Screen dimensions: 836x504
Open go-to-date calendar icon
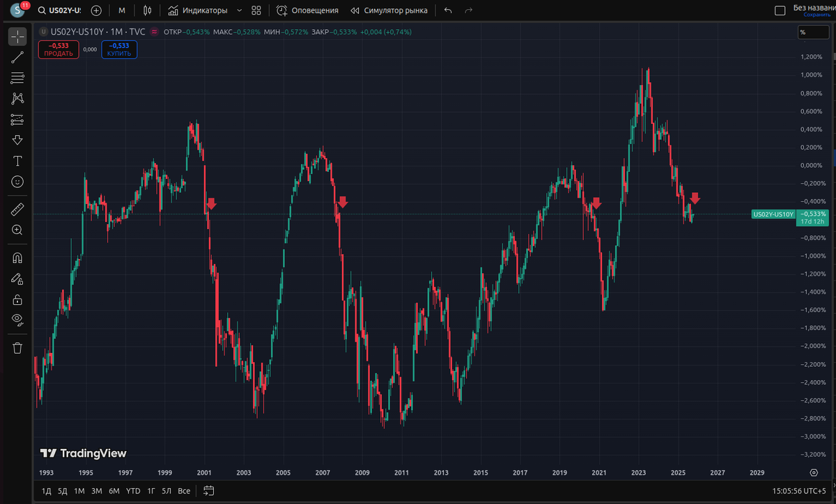tap(208, 491)
